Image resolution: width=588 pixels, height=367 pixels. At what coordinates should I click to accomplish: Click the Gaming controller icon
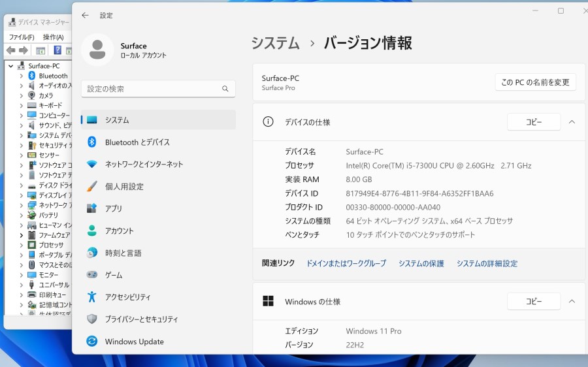(x=92, y=275)
